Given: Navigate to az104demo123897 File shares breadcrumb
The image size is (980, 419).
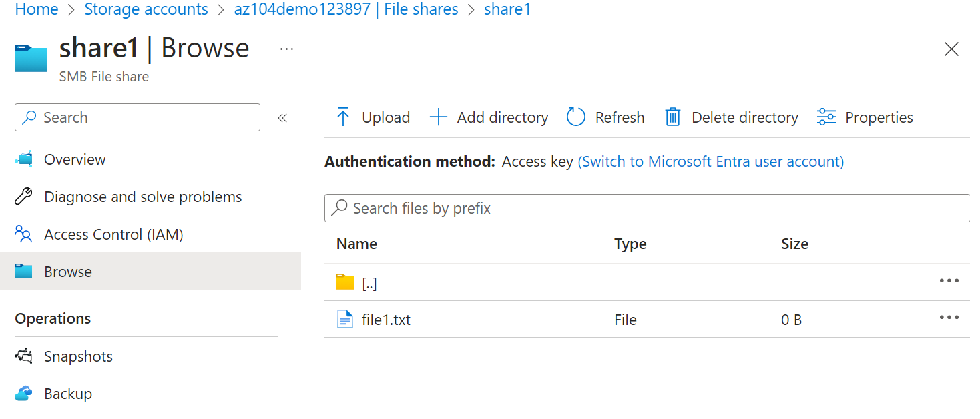Looking at the screenshot, I should [x=346, y=9].
